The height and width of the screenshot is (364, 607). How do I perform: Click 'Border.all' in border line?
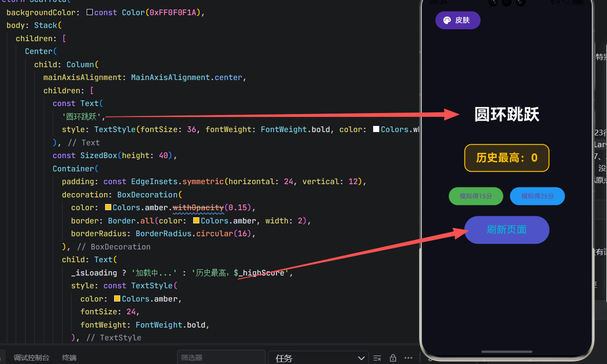click(x=131, y=221)
